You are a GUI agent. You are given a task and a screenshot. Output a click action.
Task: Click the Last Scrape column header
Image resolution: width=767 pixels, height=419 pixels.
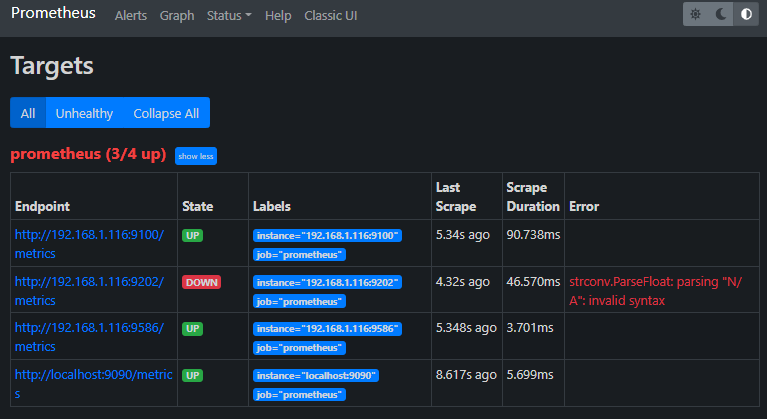click(x=456, y=197)
